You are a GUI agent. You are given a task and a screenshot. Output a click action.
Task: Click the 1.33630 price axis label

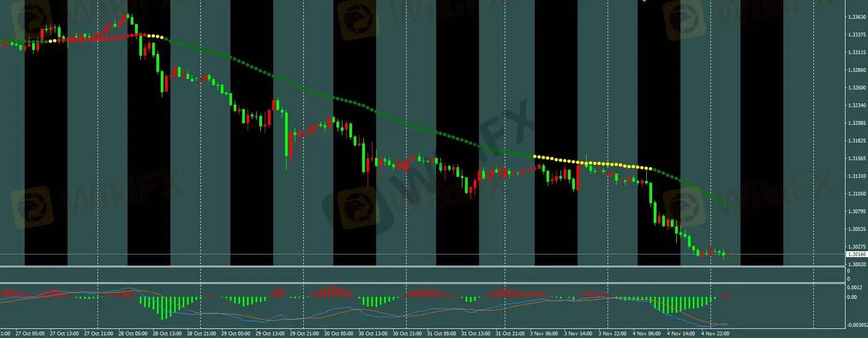click(x=857, y=17)
